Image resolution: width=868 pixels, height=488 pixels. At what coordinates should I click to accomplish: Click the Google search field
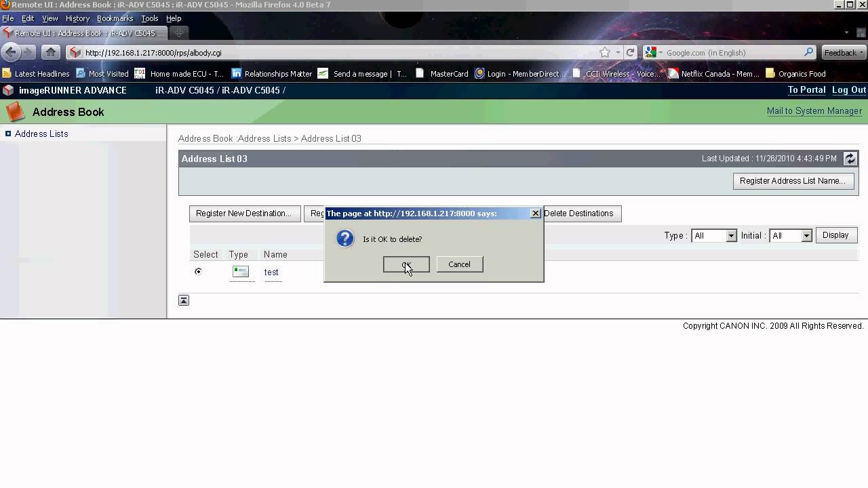(x=732, y=52)
